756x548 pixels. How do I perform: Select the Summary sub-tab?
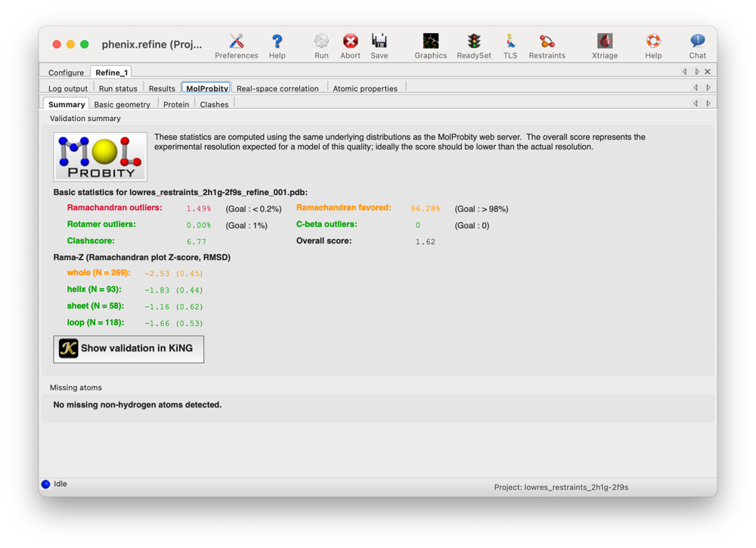[67, 104]
